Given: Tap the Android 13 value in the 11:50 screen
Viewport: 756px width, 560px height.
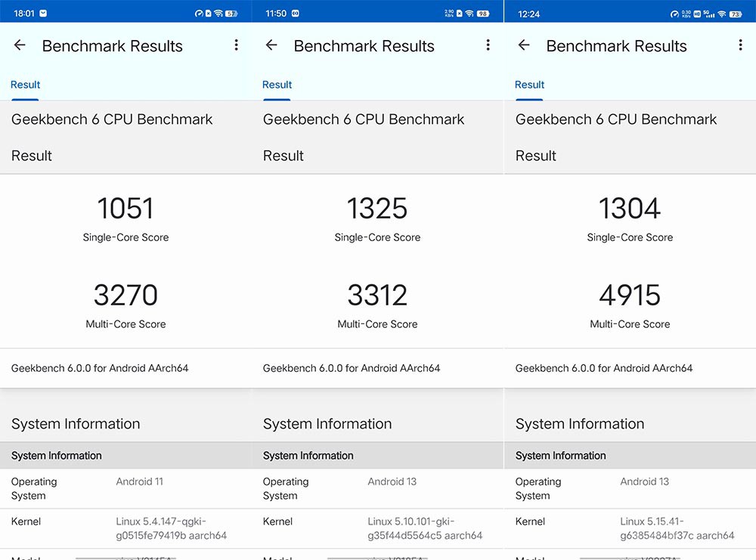Looking at the screenshot, I should click(392, 481).
